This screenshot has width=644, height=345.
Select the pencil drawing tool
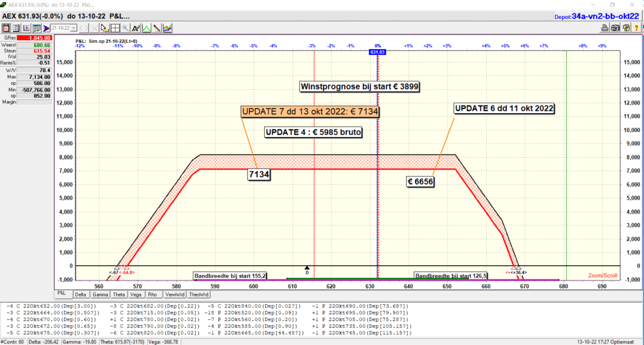(157, 29)
